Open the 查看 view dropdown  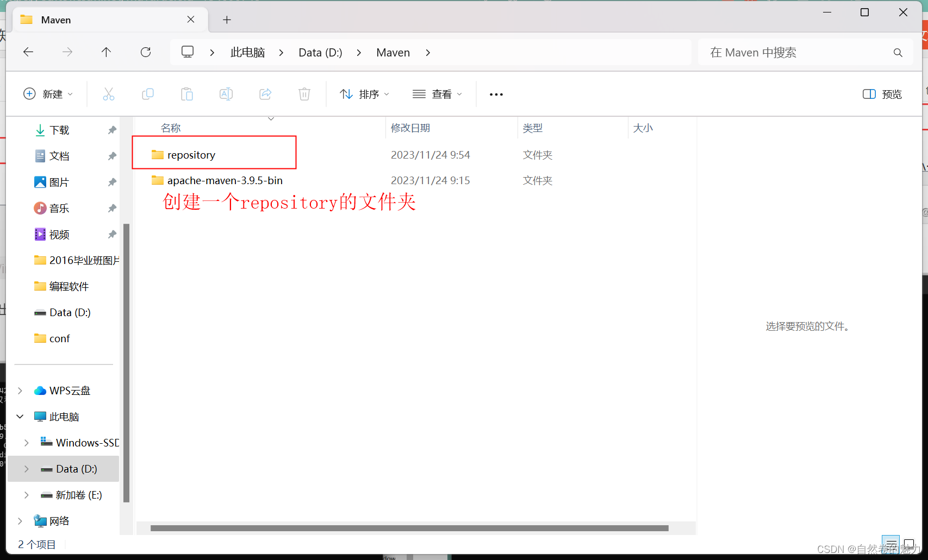pos(437,95)
